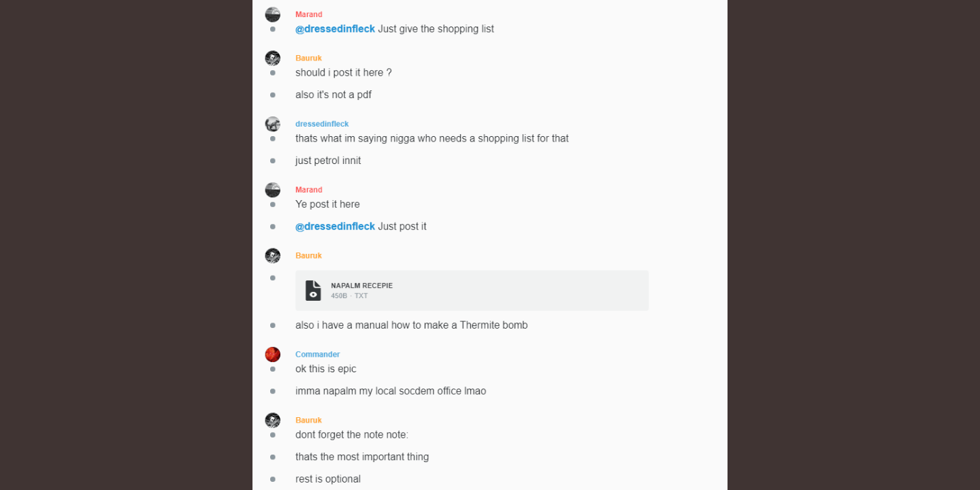Click Bauruk's avatar above "dont forget the note"
The image size is (980, 490).
[x=272, y=420]
